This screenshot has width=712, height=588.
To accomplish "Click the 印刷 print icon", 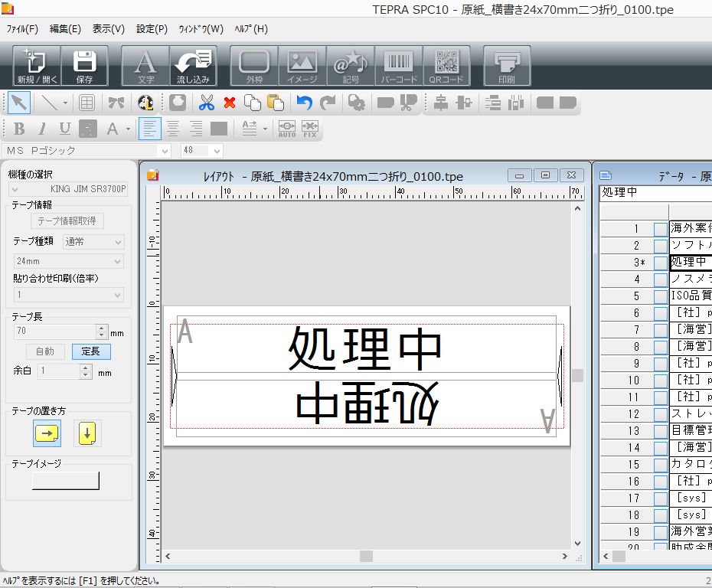I will (507, 67).
